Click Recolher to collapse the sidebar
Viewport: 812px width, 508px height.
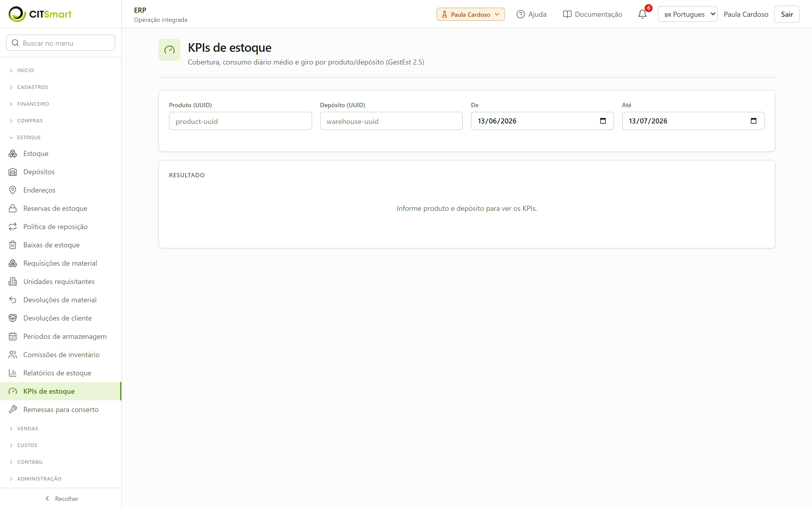click(62, 499)
